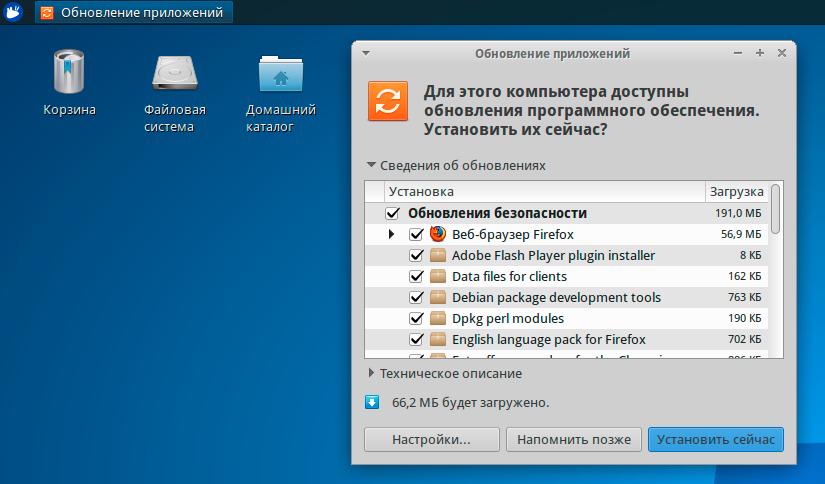This screenshot has height=484, width=825.
Task: Click the Установить сейчас button
Action: pyautogui.click(x=716, y=439)
